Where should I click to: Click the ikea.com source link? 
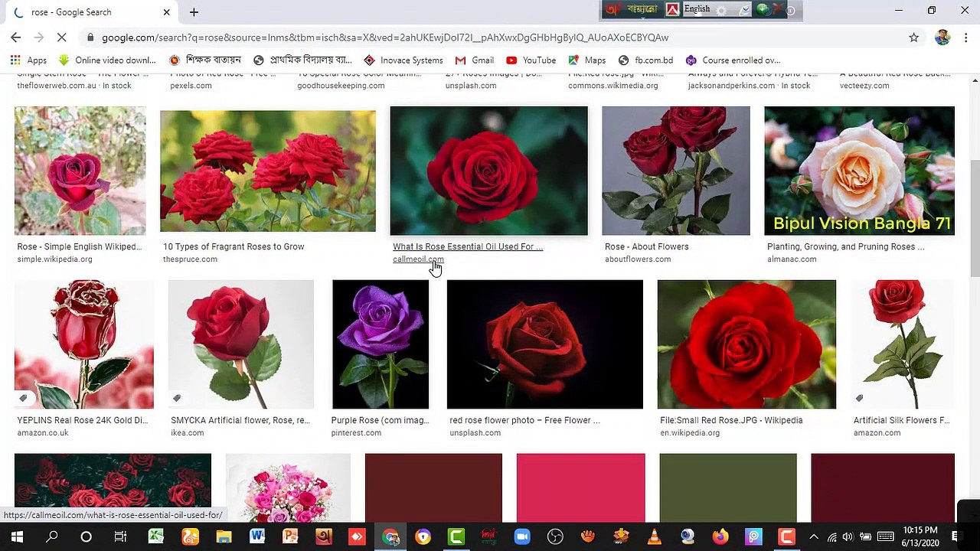click(x=188, y=433)
